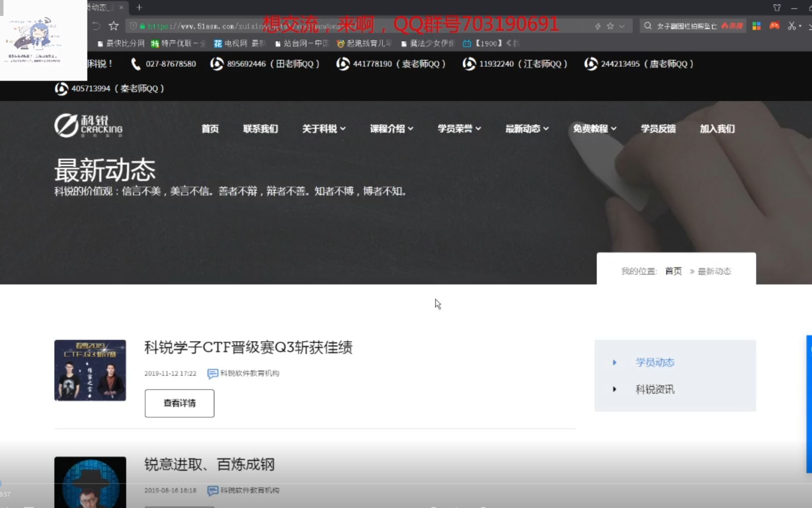Click QQ icon for 405713994 秦老师
This screenshot has width=812, height=508.
click(x=61, y=88)
